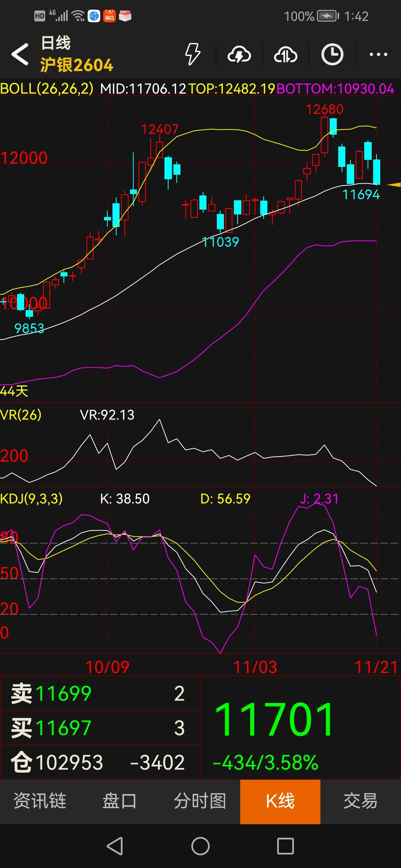Tap the BOTTOM:10930.04 value
The image size is (401, 868).
coord(335,89)
